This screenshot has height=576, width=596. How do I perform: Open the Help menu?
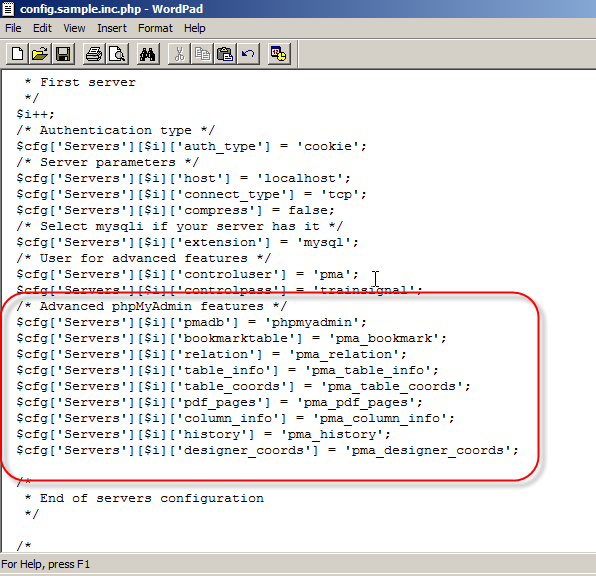click(195, 28)
